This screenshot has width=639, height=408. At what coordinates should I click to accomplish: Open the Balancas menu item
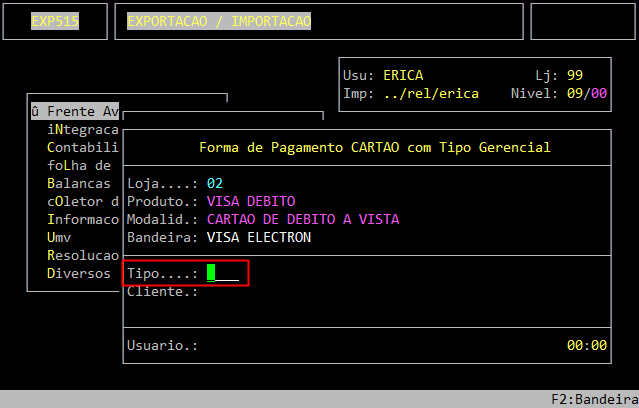[x=78, y=183]
